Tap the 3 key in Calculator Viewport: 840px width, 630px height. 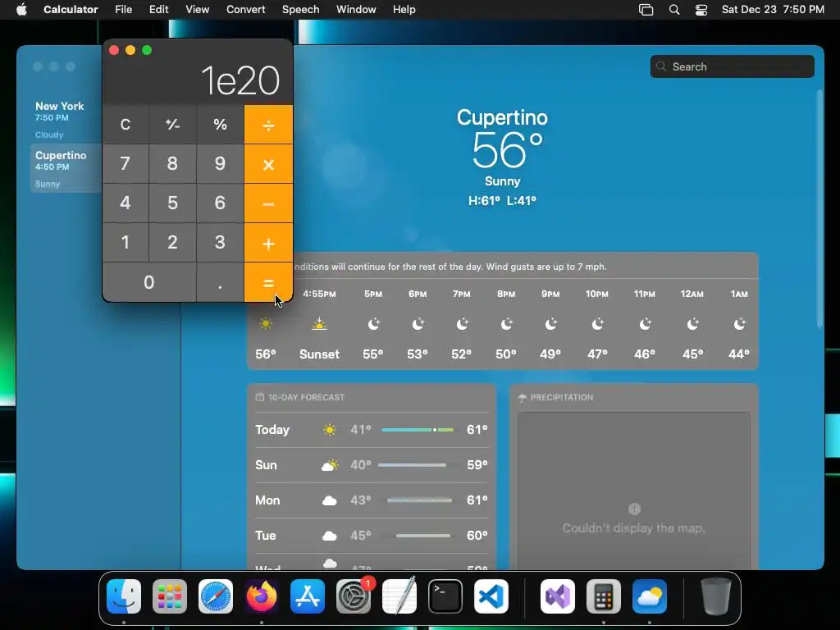(x=220, y=243)
